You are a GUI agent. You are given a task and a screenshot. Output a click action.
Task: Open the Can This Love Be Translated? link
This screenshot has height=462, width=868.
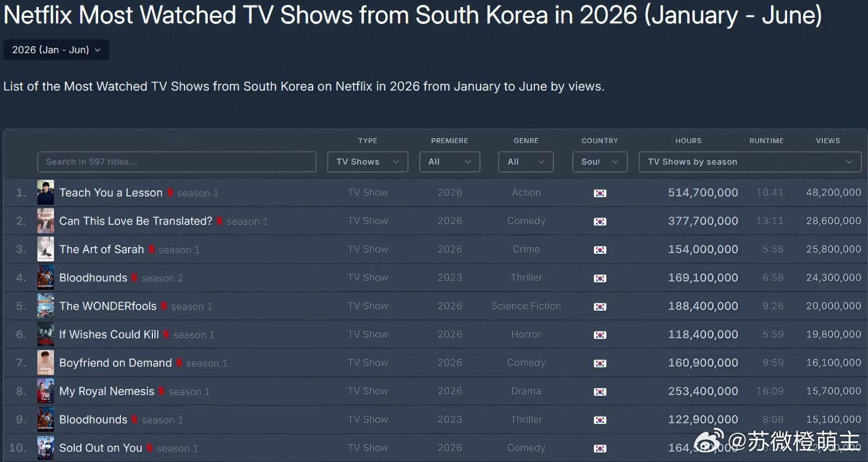pos(136,221)
